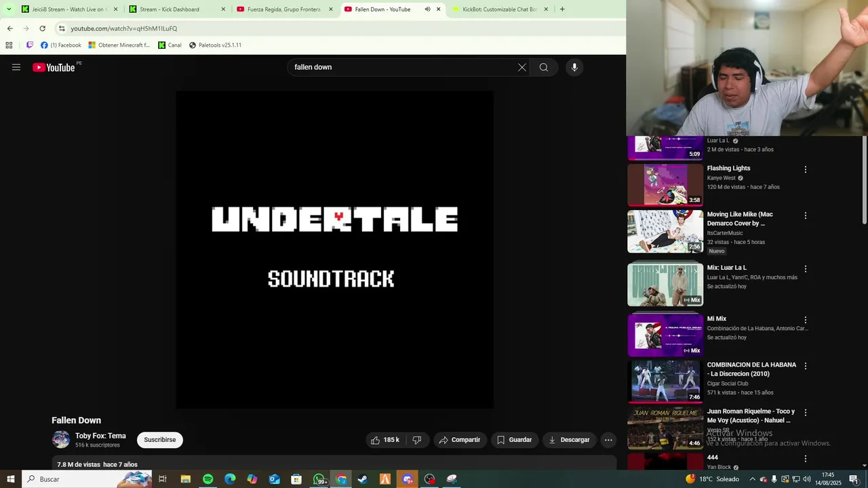Click the thumbs-down dislike button
The image size is (868, 488).
(x=417, y=440)
